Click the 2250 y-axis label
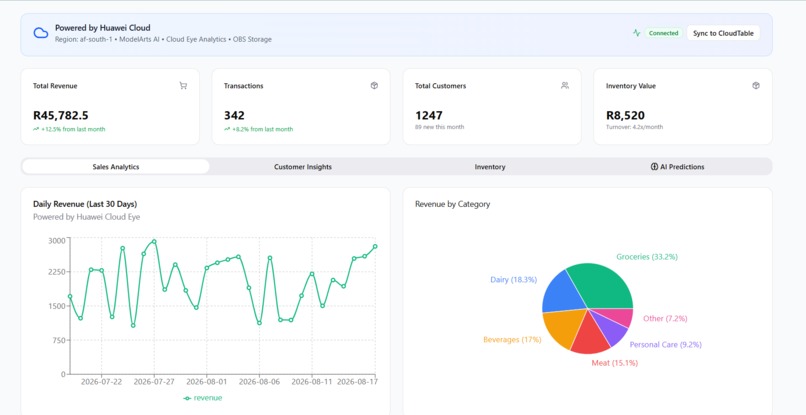The width and height of the screenshot is (806, 415). 57,272
